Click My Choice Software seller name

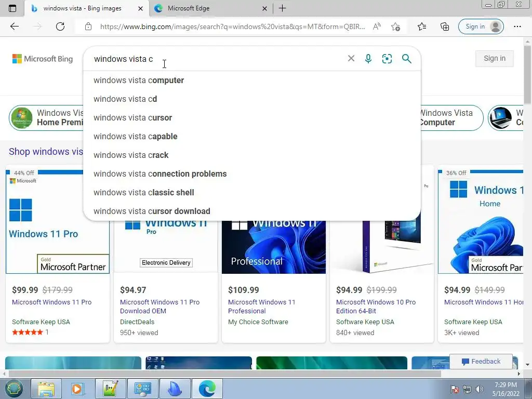pyautogui.click(x=258, y=322)
